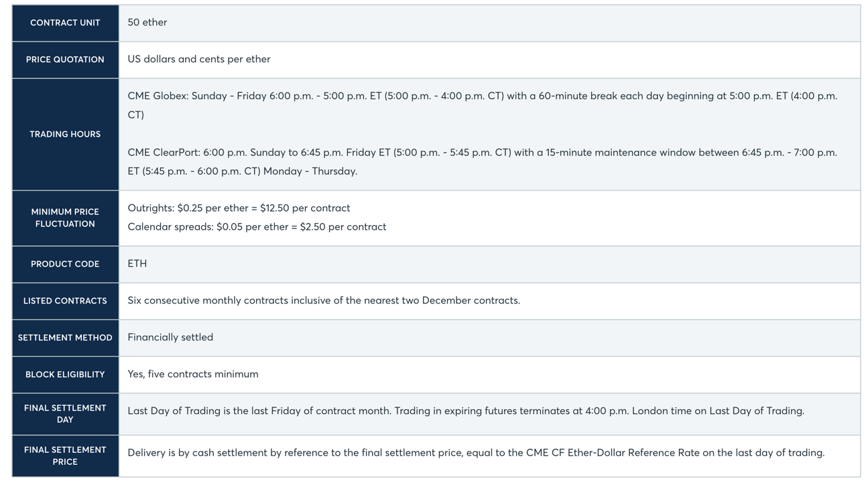
Task: Click the 'Last Day of Trading' description
Action: [466, 411]
